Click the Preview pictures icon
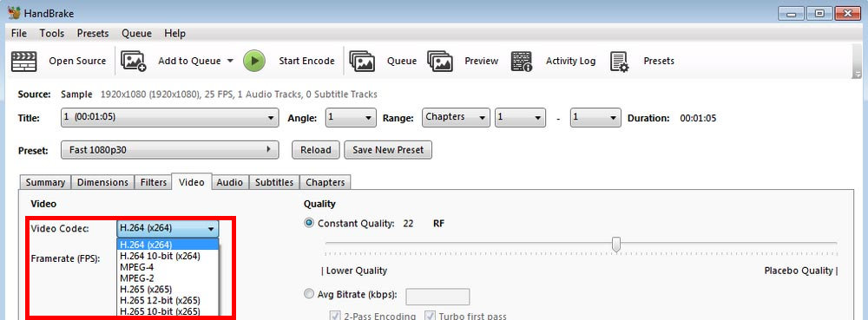 point(440,61)
